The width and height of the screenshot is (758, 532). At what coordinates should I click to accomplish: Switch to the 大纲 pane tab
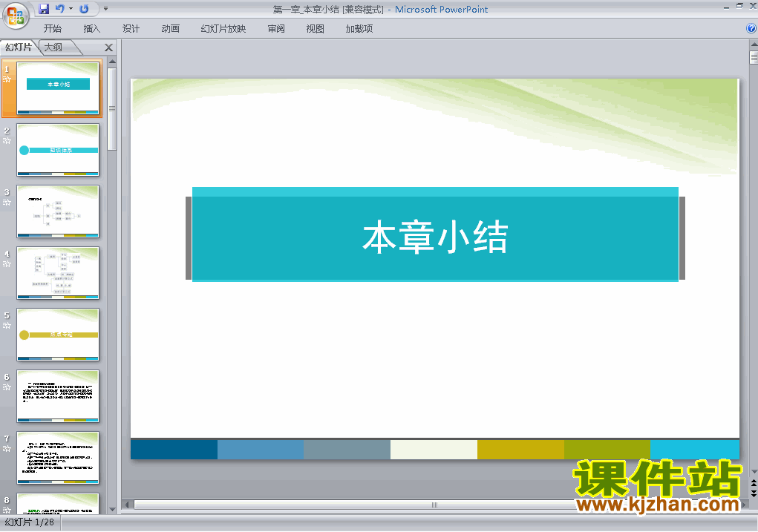click(54, 47)
